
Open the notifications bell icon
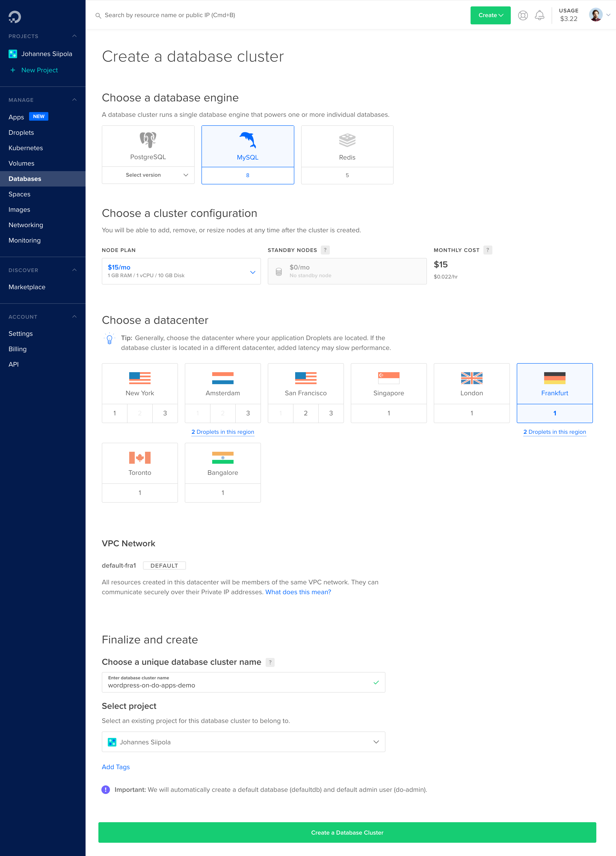click(539, 15)
